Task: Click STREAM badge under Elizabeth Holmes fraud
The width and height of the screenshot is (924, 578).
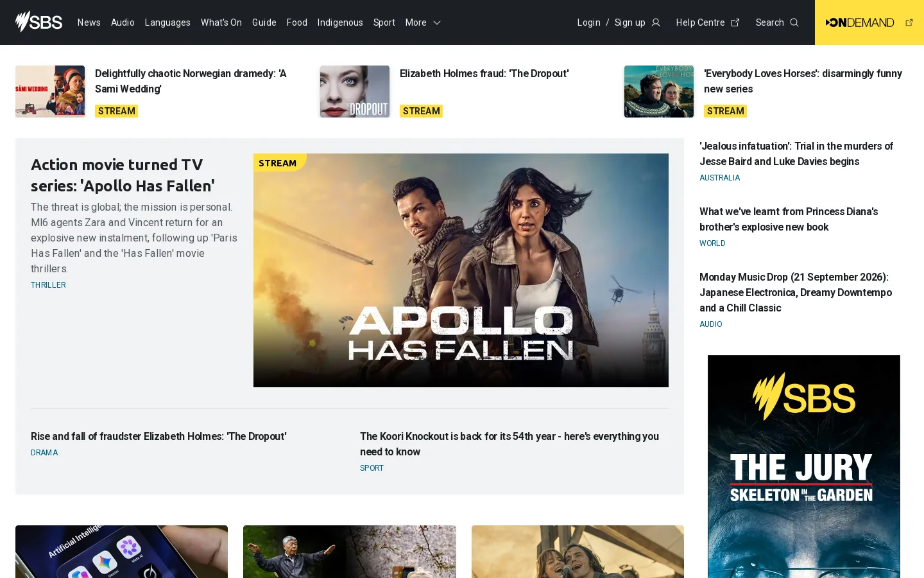Action: pyautogui.click(x=422, y=111)
